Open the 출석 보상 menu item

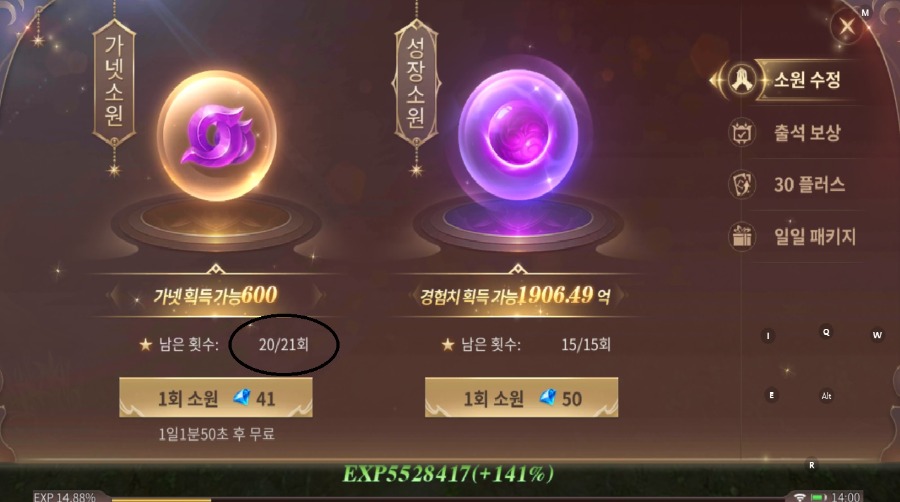pyautogui.click(x=807, y=133)
